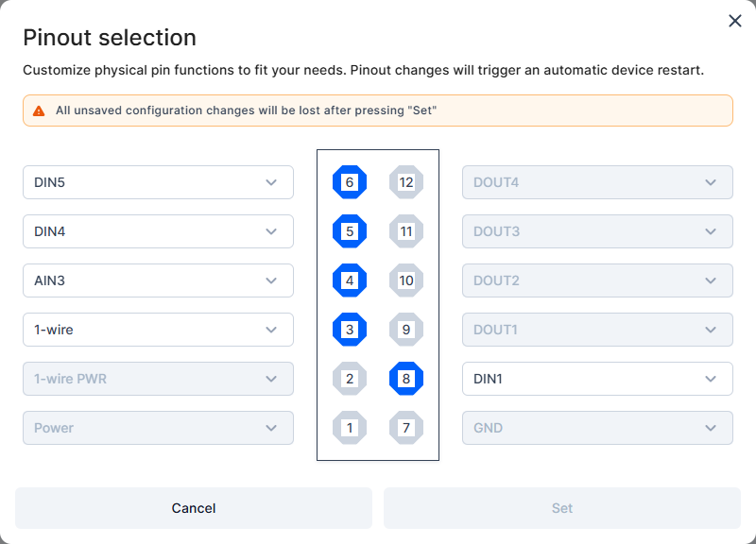Expand the DIN4 dropdown

[158, 231]
